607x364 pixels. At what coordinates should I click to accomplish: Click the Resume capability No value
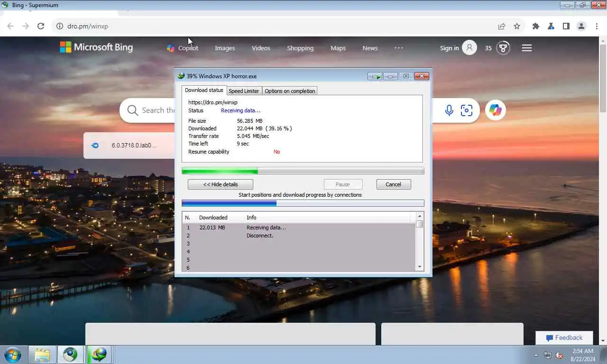276,152
